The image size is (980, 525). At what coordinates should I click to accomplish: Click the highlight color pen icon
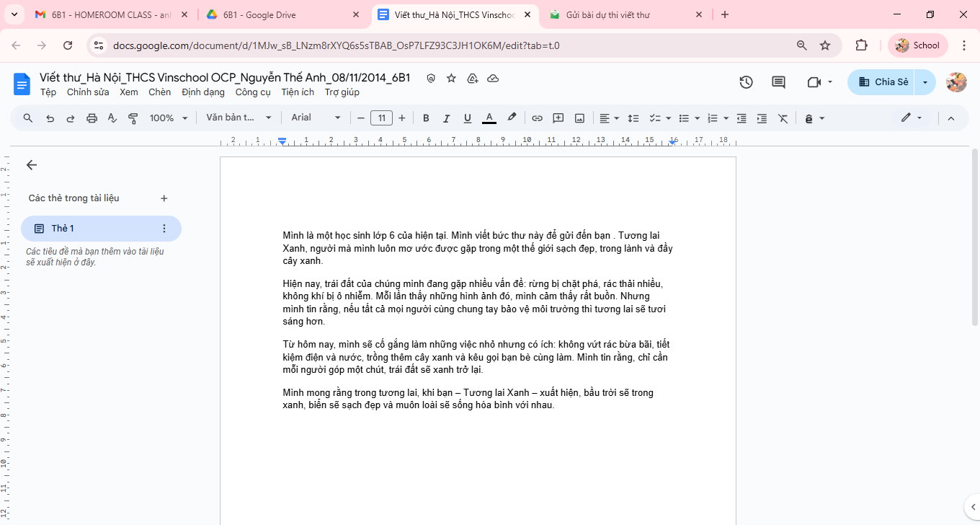pos(512,118)
